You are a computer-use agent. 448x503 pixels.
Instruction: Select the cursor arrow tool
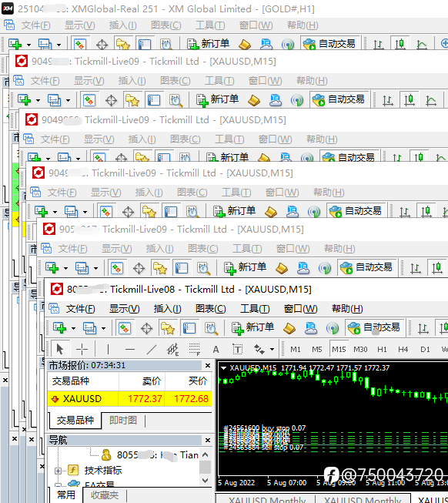point(60,349)
